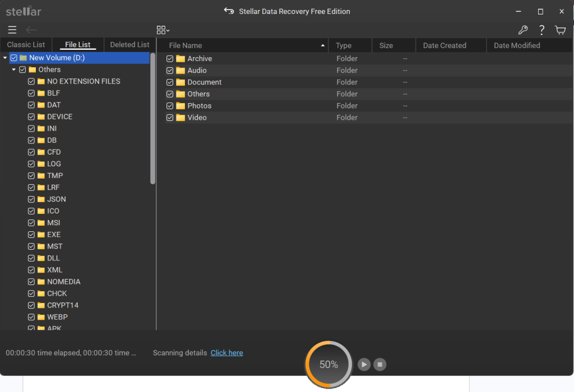Open the view layout grid dropdown
This screenshot has width=574, height=392.
[x=163, y=30]
